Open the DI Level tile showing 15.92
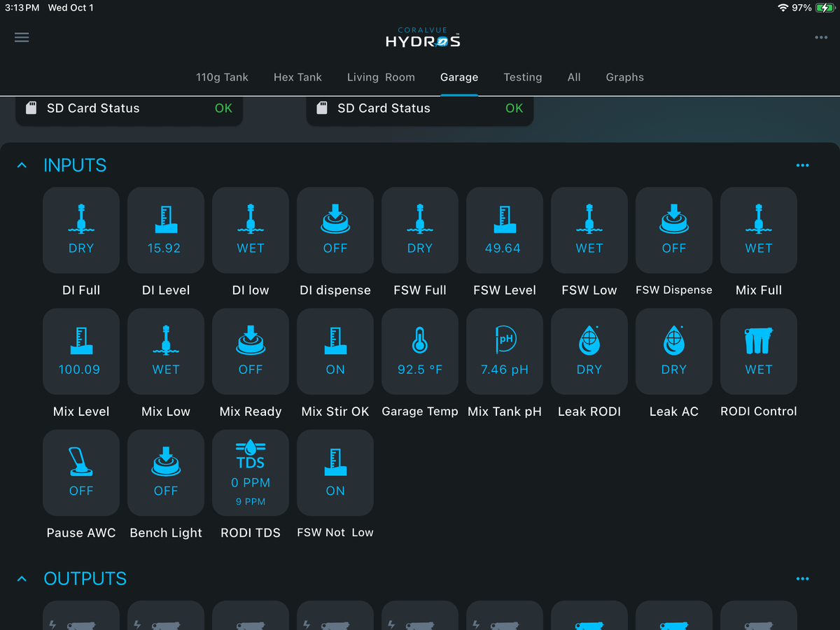Viewport: 840px width, 630px height. point(166,230)
